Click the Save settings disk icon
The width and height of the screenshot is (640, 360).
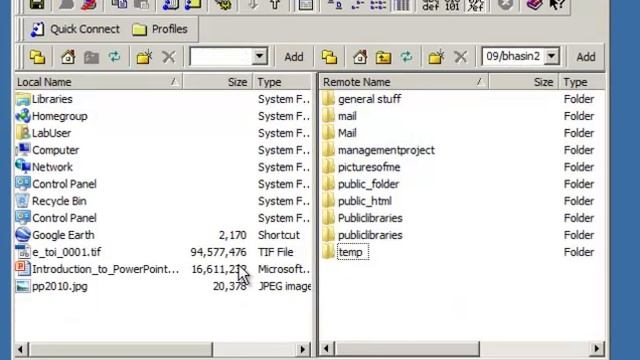point(37,5)
